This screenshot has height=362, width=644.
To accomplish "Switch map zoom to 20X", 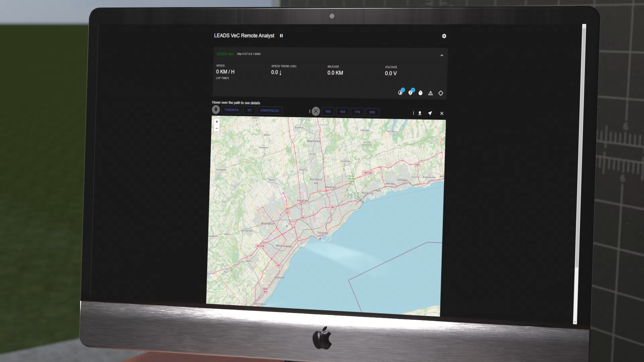I will pos(372,112).
